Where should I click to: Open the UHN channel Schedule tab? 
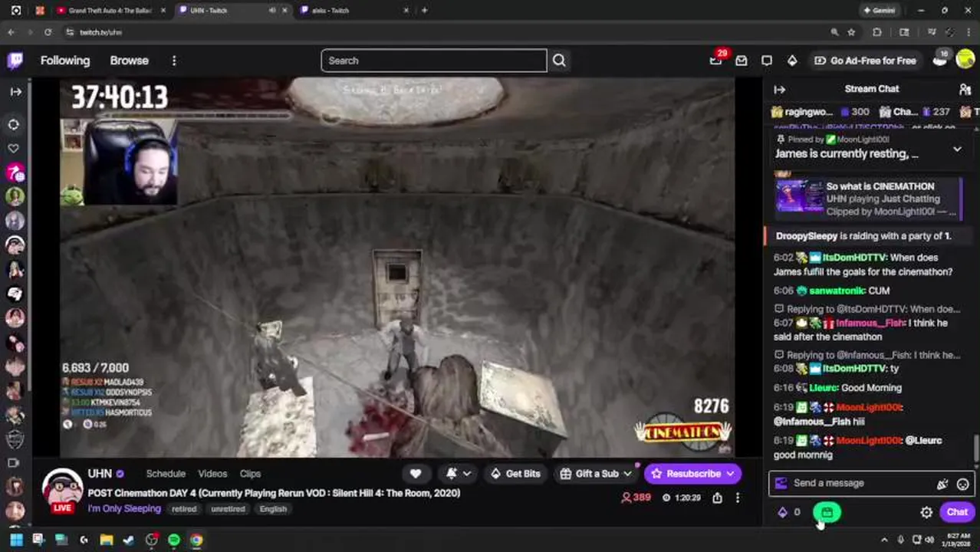pos(166,474)
